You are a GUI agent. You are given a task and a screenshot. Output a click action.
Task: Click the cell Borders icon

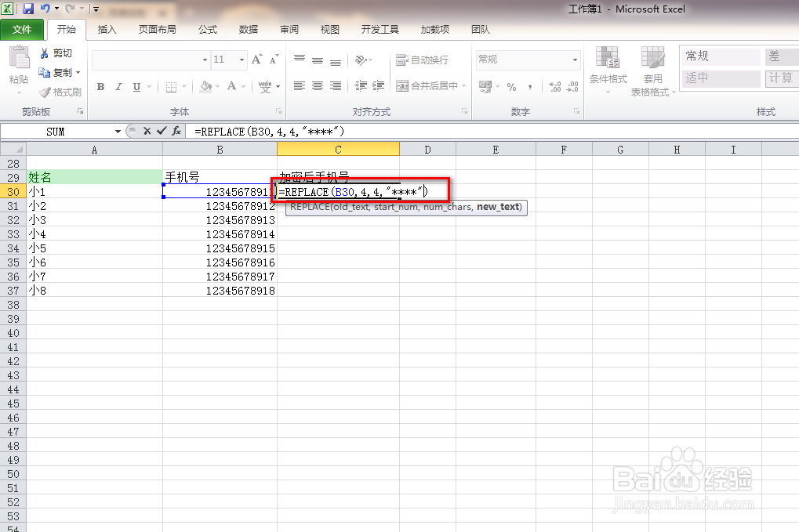tap(171, 86)
